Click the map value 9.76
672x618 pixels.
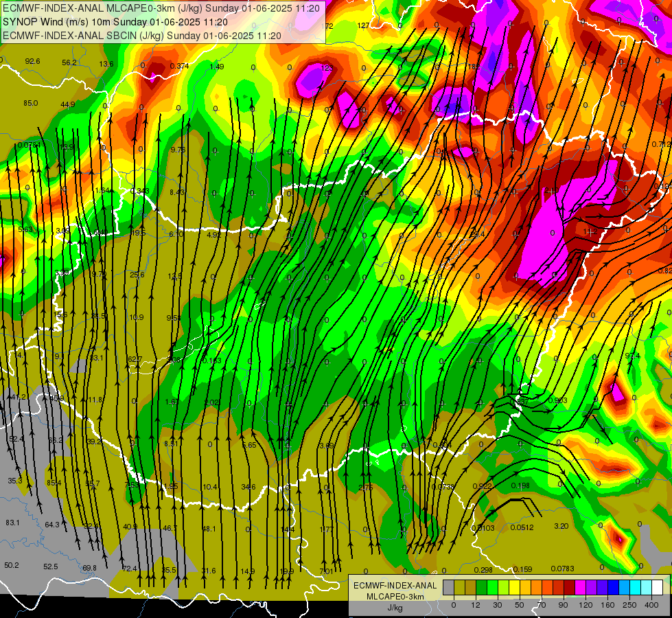178,150
